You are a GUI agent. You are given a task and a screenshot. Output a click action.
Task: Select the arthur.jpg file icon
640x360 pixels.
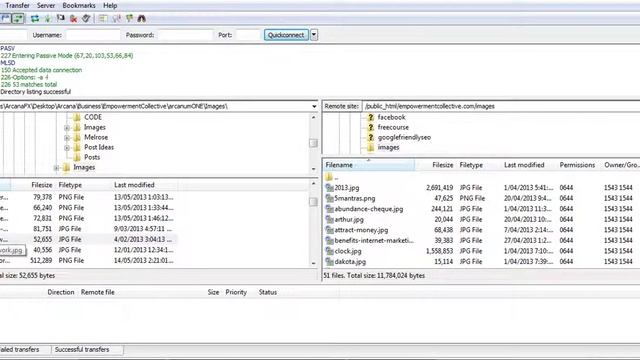pyautogui.click(x=329, y=220)
